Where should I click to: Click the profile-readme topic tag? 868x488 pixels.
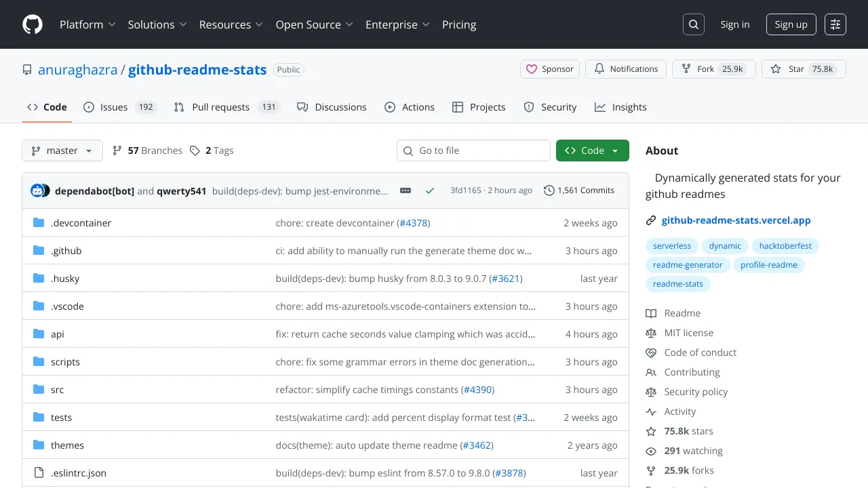[x=769, y=265]
